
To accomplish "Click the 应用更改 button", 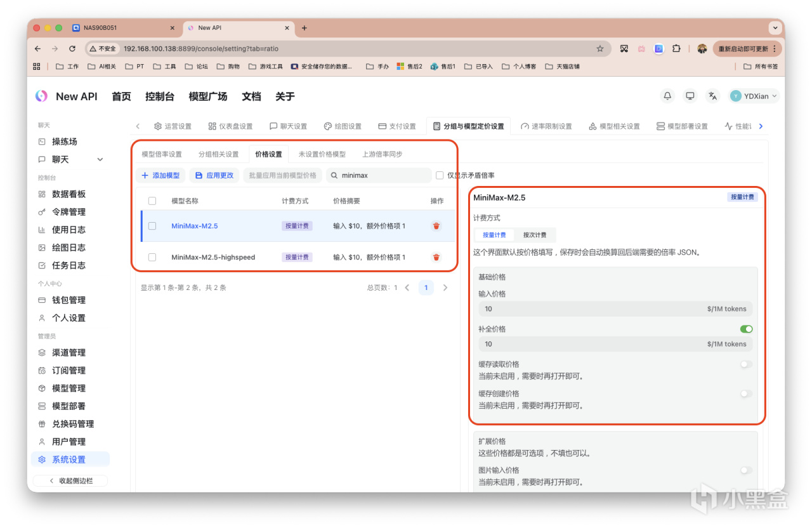I will [214, 175].
